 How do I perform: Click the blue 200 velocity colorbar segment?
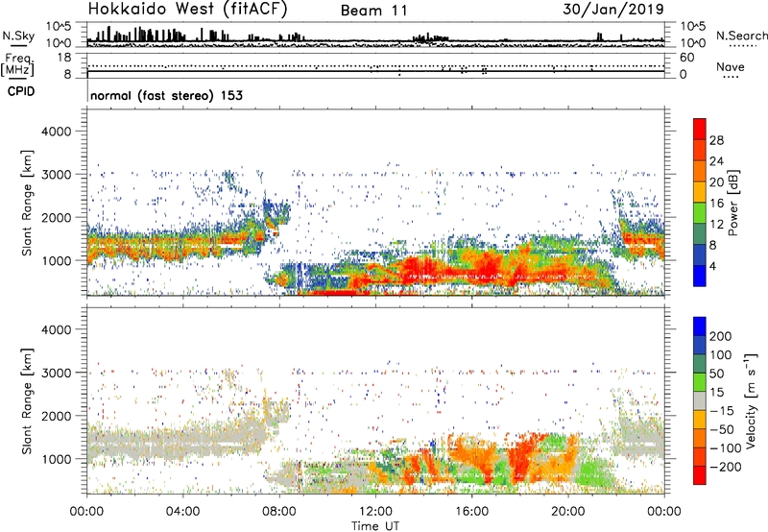700,326
